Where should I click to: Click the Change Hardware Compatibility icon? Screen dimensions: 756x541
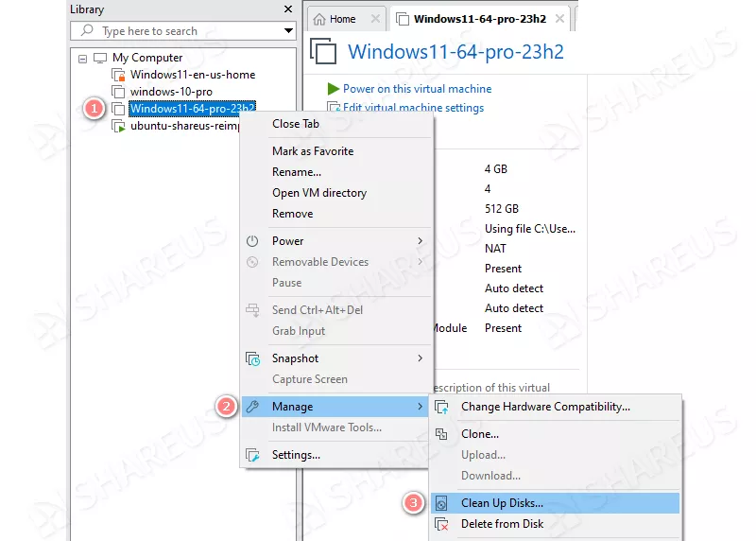(x=441, y=408)
